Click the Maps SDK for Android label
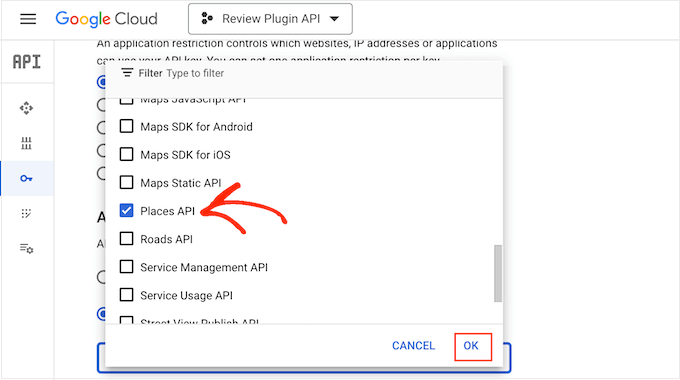Screen dimensions: 680x380 196,127
